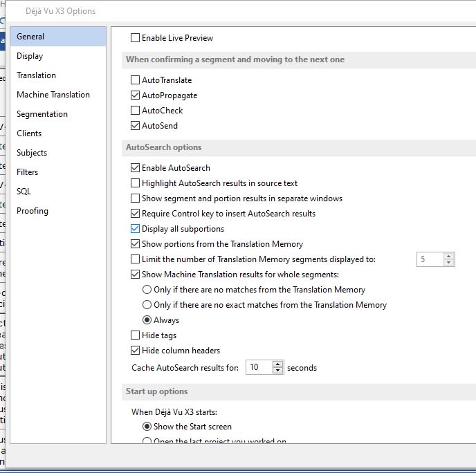Image resolution: width=476 pixels, height=473 pixels.
Task: Select Only if no exact matches radio
Action: 147,305
